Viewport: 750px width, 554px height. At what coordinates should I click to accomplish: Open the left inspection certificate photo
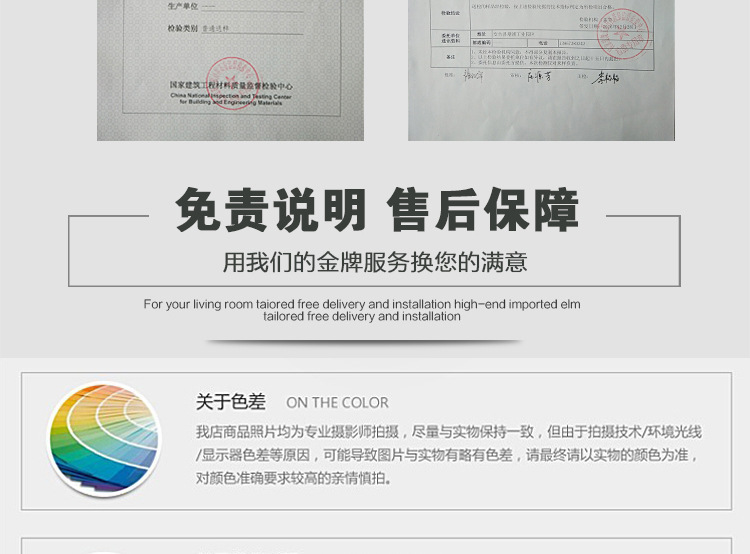pyautogui.click(x=230, y=70)
